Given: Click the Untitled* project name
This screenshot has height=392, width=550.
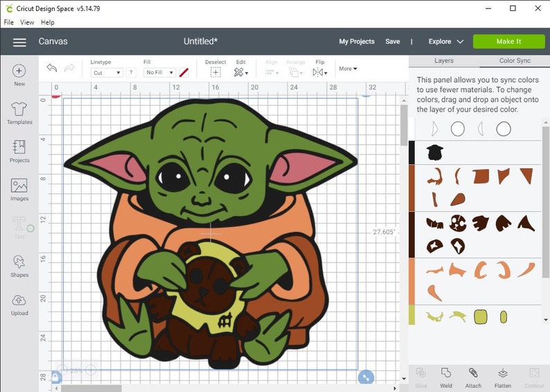Looking at the screenshot, I should click(201, 42).
